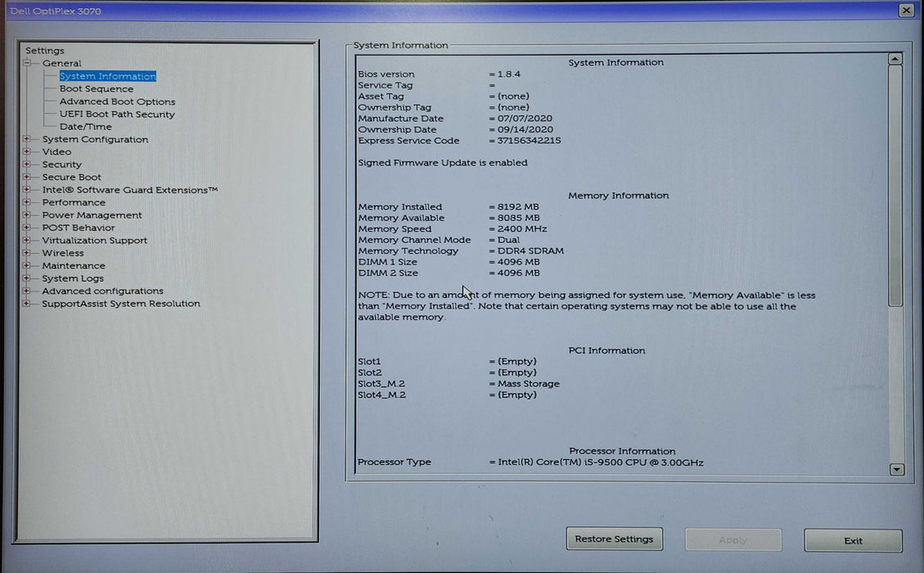Expand Power Management node
This screenshot has height=573, width=924.
pyautogui.click(x=26, y=214)
